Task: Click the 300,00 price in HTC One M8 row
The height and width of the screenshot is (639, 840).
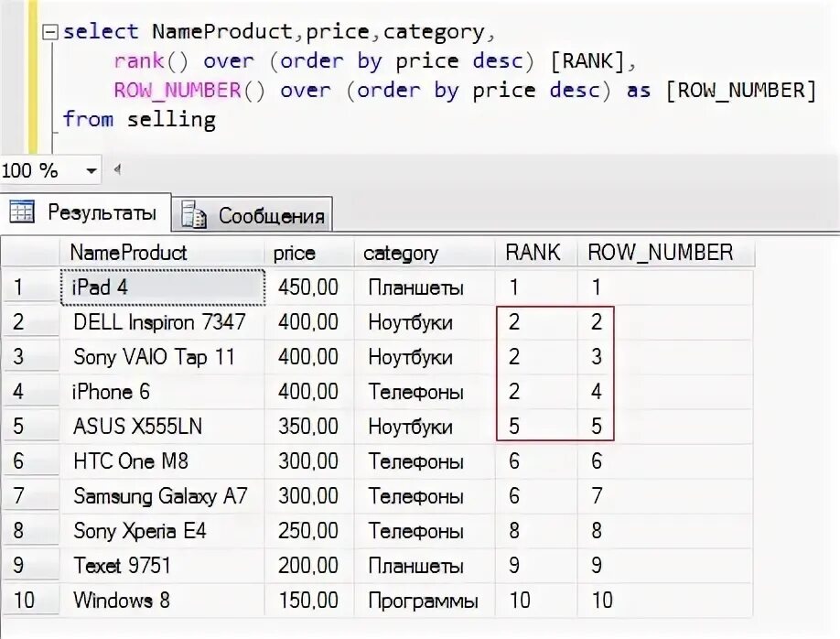Action: [308, 461]
